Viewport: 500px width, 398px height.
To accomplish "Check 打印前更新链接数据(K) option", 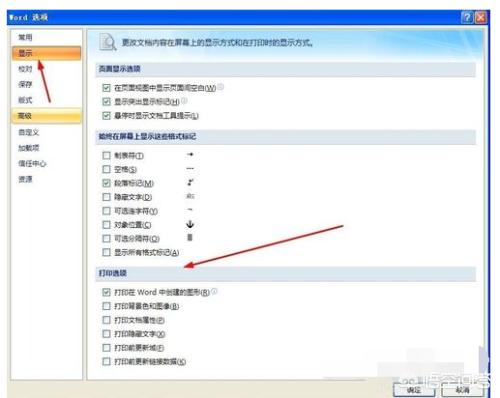I will 106,361.
